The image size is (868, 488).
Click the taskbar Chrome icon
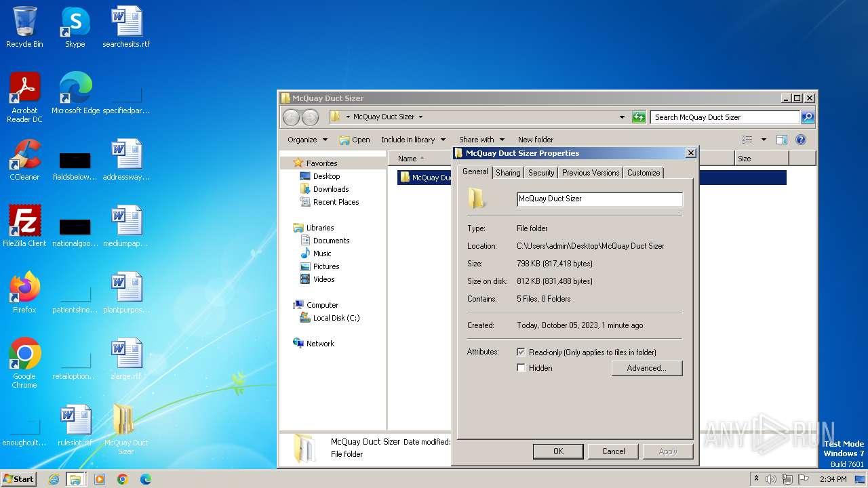(123, 479)
